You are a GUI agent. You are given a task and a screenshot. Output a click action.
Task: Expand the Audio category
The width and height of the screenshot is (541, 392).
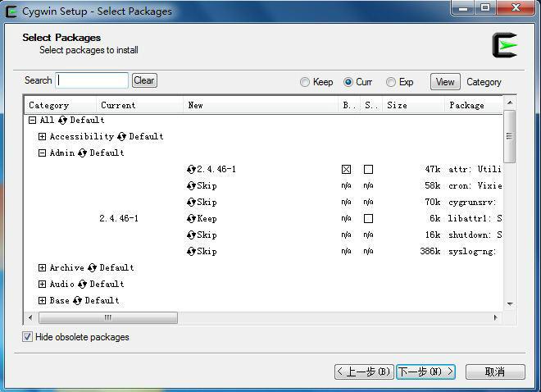pos(43,285)
